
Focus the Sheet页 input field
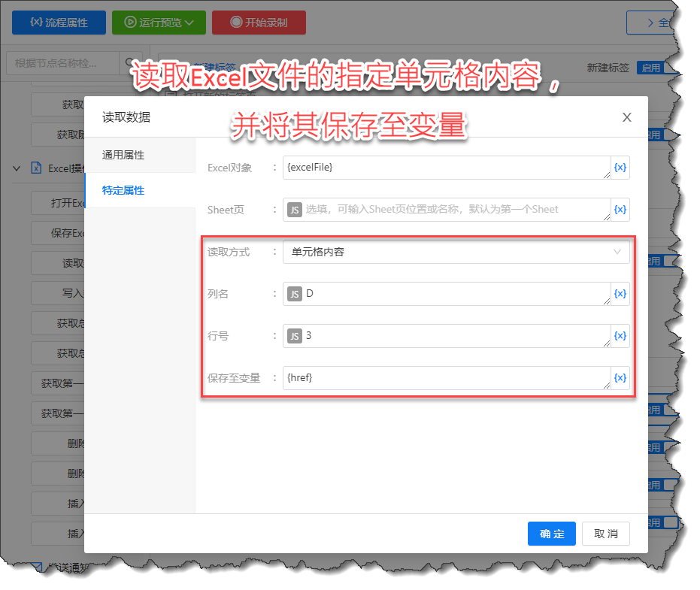[x=447, y=209]
